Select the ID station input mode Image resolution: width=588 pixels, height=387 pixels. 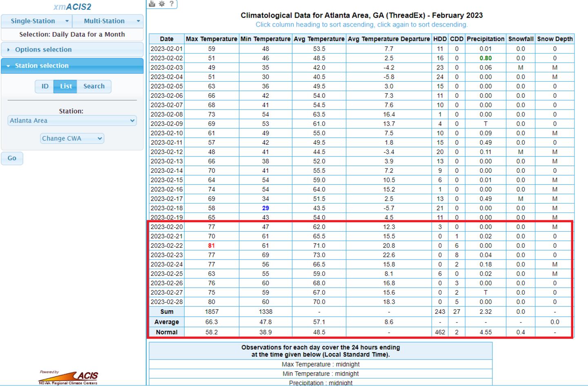tap(45, 86)
